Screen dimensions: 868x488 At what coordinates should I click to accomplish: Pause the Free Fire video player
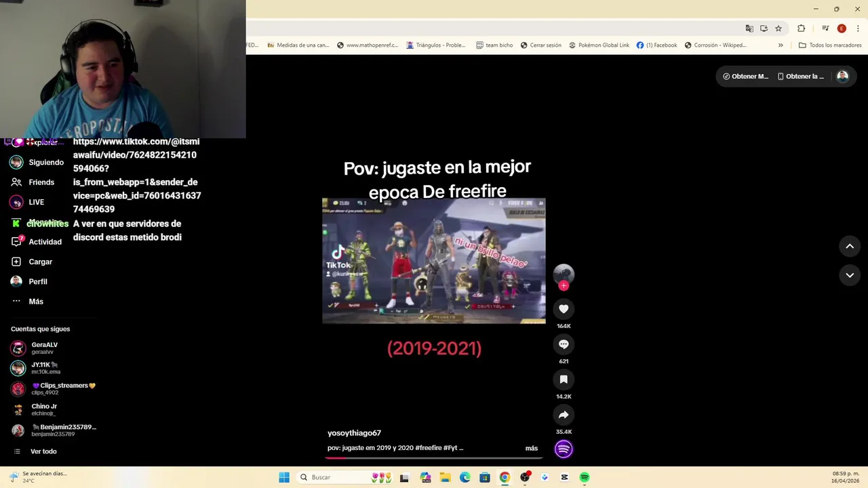434,261
